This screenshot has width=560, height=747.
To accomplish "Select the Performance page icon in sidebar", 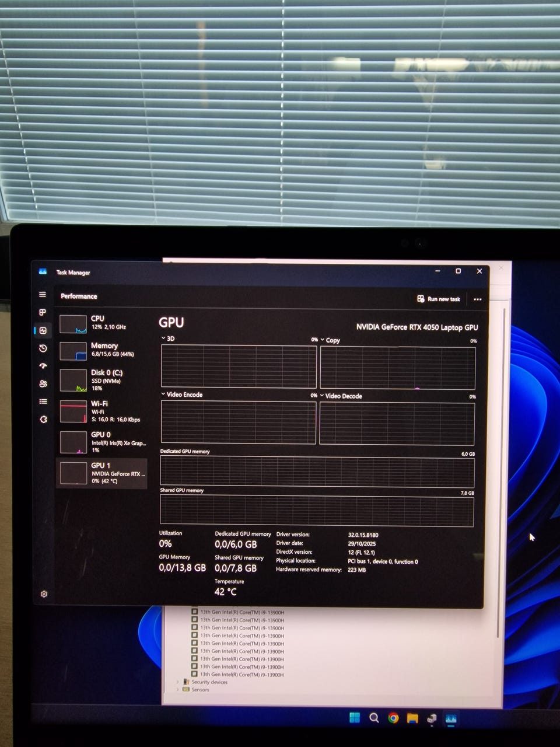I will 43,330.
